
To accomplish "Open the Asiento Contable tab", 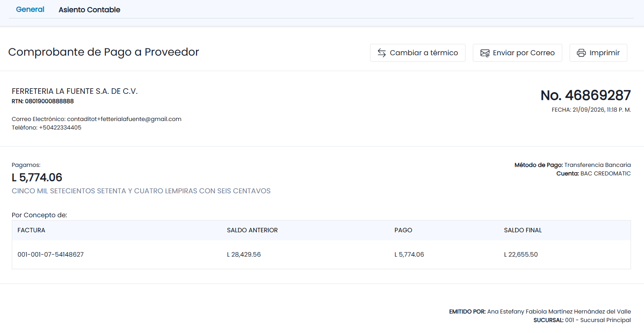I will coord(89,10).
